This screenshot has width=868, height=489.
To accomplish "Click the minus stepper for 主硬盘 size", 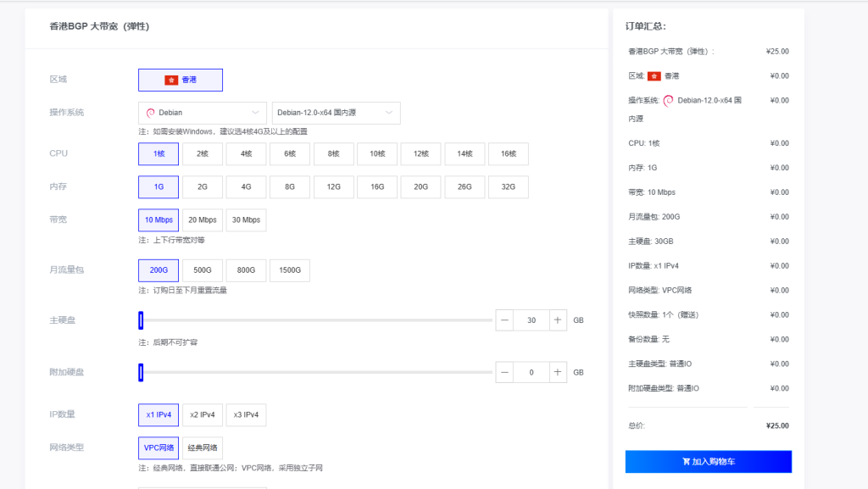I will (504, 320).
